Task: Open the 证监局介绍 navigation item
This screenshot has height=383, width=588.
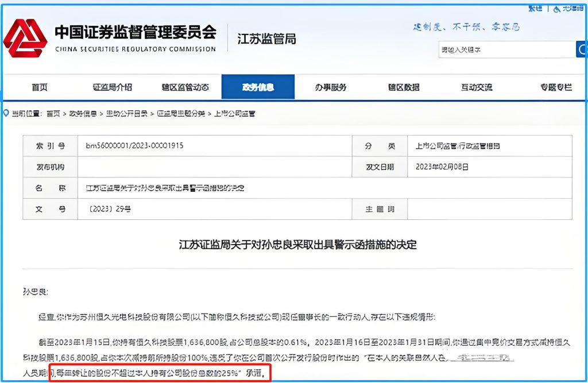Action: tap(112, 87)
